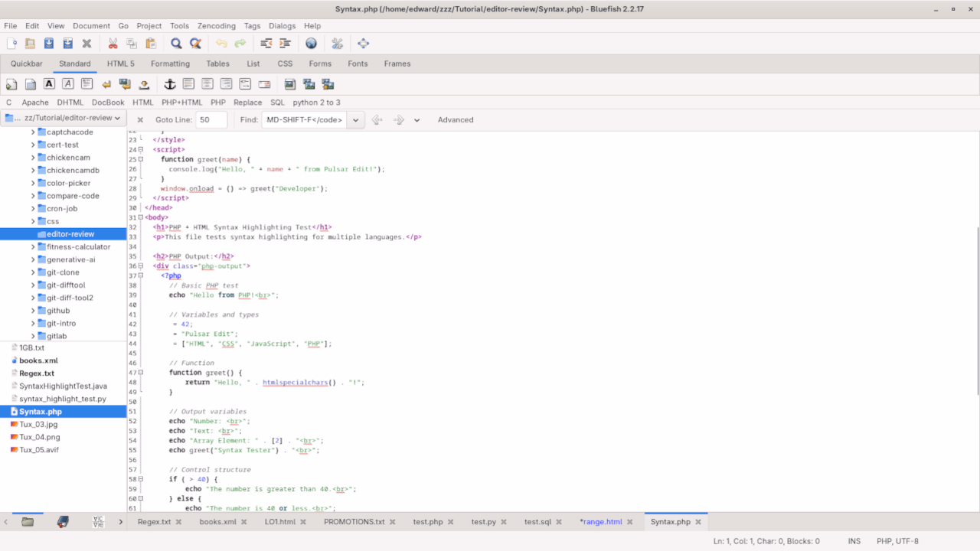Image resolution: width=980 pixels, height=551 pixels.
Task: Click the Open file icon
Action: (31, 44)
